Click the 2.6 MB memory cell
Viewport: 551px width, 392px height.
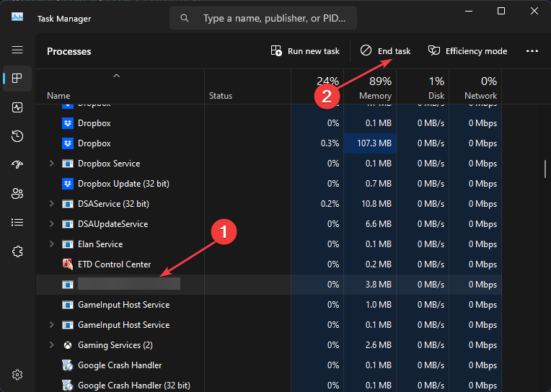370,345
